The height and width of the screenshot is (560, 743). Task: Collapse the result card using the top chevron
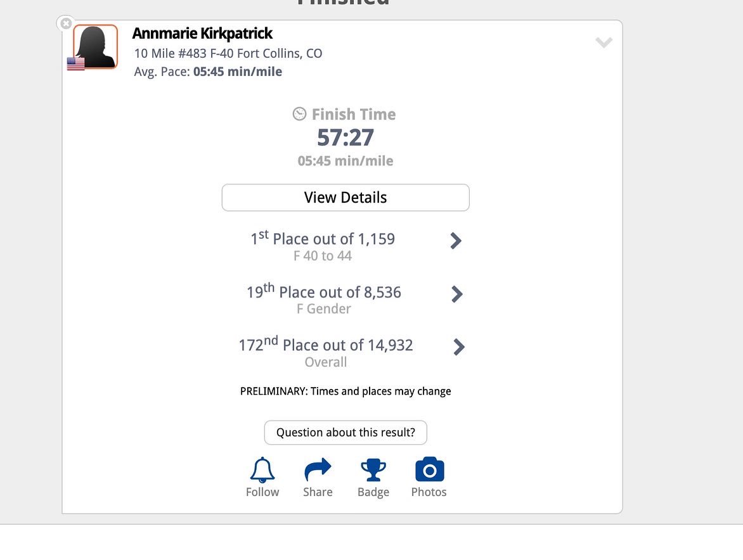(x=603, y=42)
